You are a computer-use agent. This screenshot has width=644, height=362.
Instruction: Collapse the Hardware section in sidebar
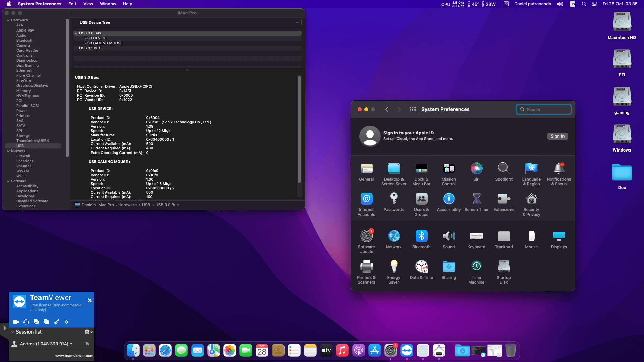coord(8,20)
